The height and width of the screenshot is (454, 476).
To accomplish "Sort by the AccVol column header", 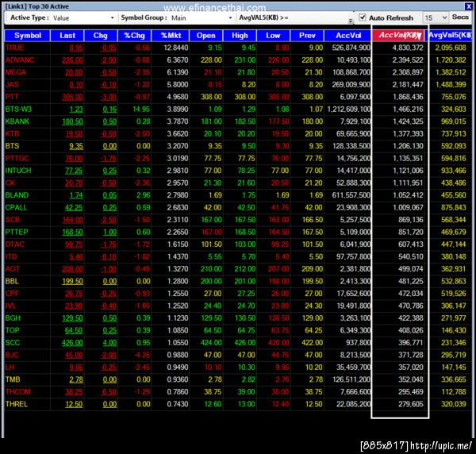I will 348,36.
